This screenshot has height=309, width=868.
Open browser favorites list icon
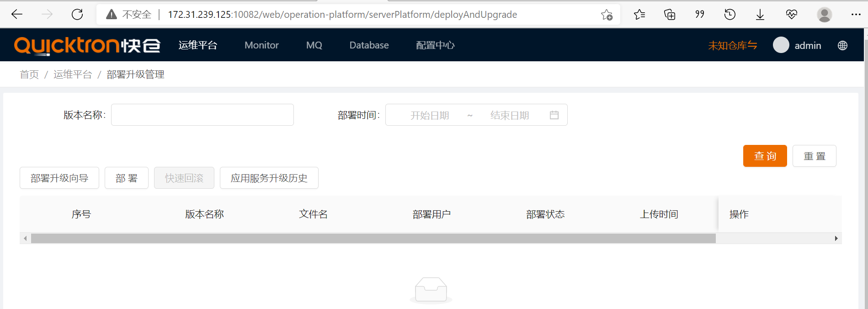coord(639,15)
